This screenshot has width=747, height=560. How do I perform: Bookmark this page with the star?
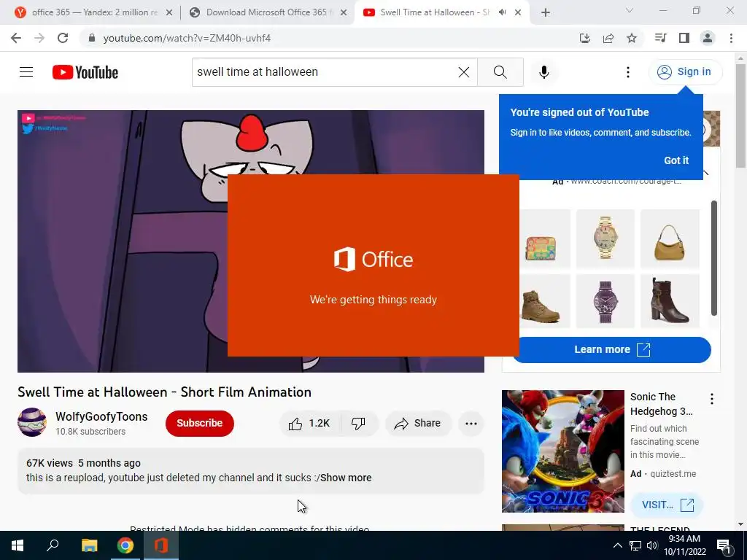[632, 38]
